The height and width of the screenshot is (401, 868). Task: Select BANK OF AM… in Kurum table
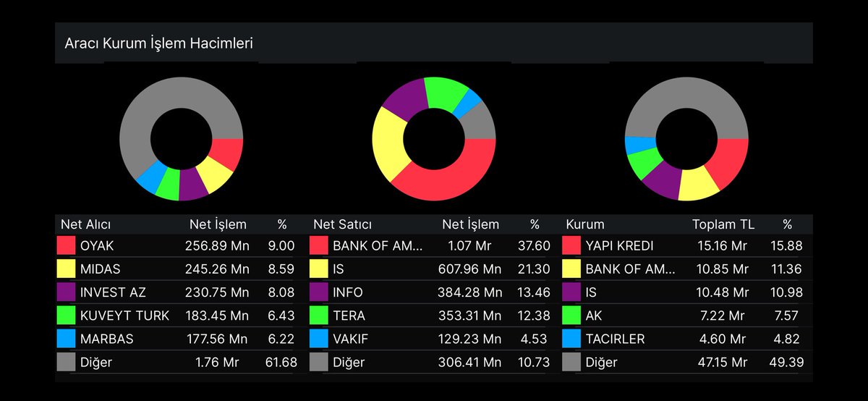(x=630, y=269)
